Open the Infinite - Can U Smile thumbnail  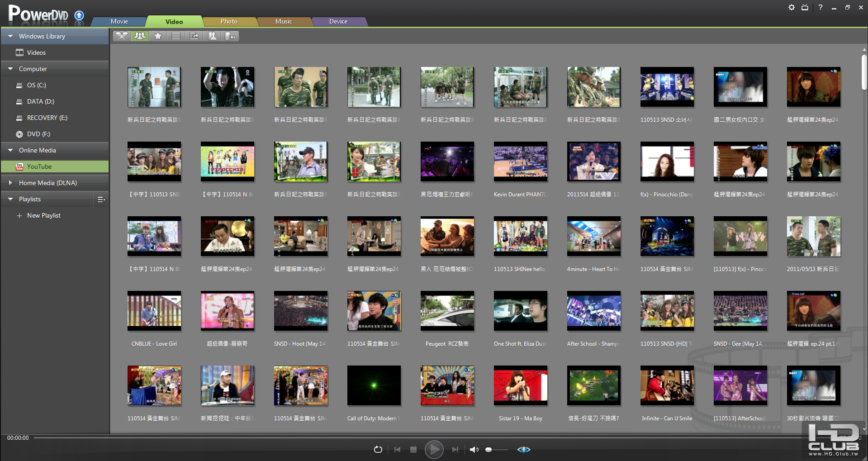pos(667,385)
